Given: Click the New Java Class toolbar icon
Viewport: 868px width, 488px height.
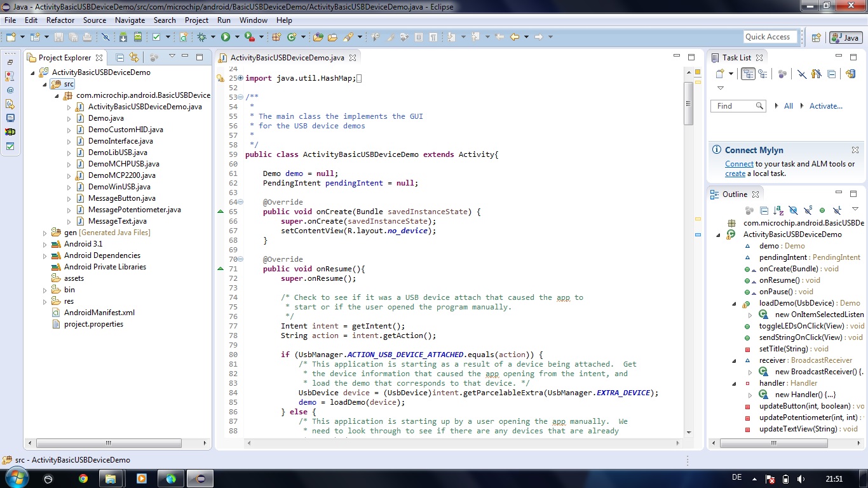Looking at the screenshot, I should pos(292,37).
